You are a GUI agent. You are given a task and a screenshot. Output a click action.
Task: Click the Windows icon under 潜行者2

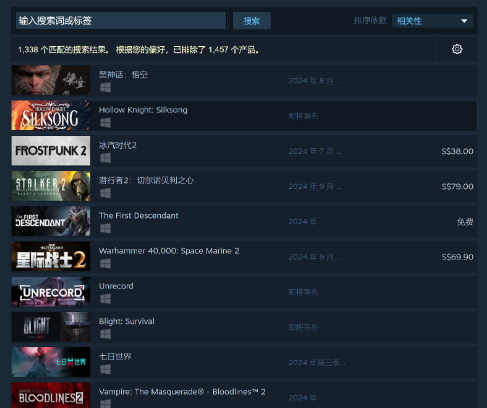pyautogui.click(x=105, y=193)
